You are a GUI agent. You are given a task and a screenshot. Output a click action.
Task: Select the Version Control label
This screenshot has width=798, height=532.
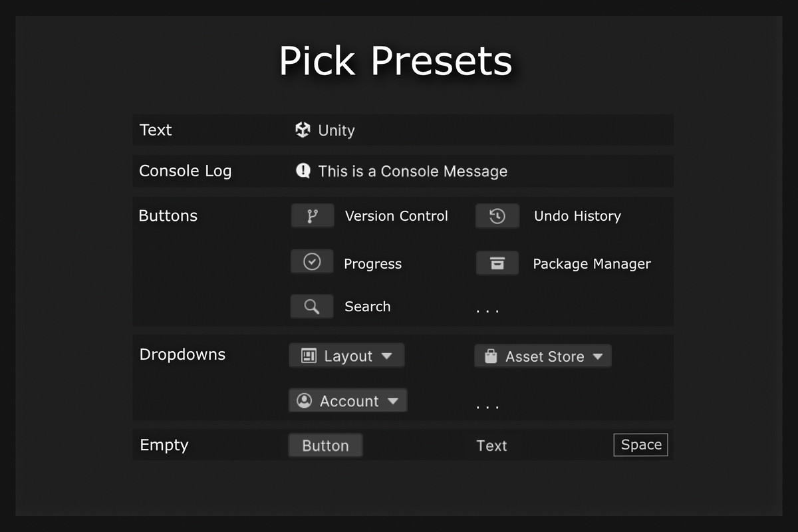click(396, 215)
